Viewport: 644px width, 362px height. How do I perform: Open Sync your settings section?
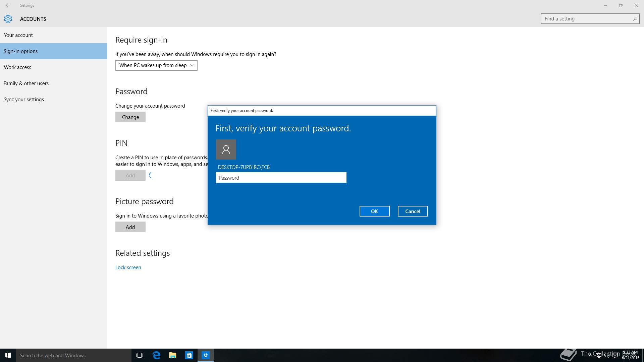[54, 99]
